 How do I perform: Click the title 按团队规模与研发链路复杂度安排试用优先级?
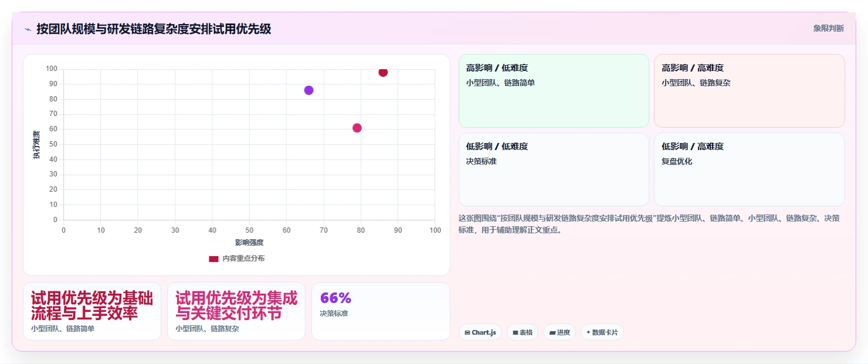pyautogui.click(x=154, y=29)
